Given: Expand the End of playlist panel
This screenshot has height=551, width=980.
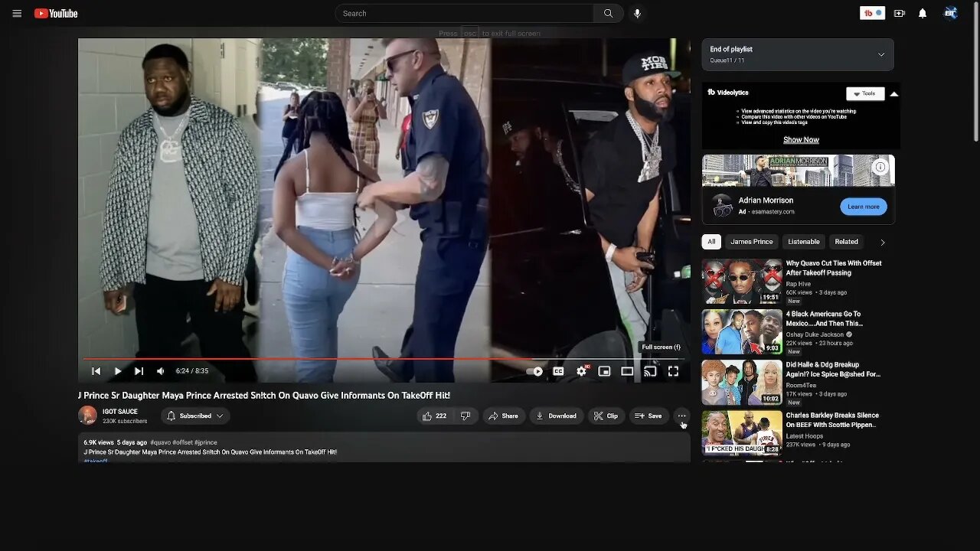Looking at the screenshot, I should [880, 54].
